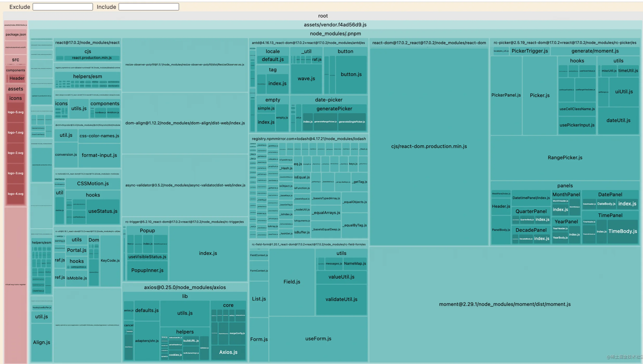
Task: Select the logo-1.svg block
Action: pyautogui.click(x=16, y=132)
